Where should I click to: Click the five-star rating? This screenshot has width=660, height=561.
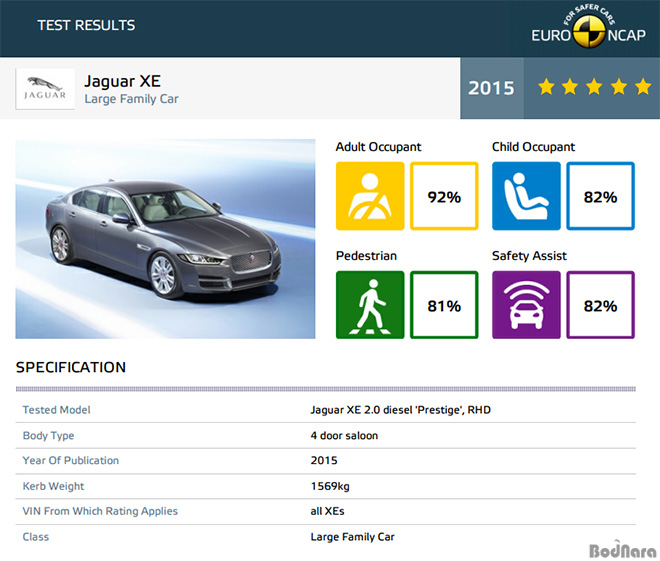[594, 87]
